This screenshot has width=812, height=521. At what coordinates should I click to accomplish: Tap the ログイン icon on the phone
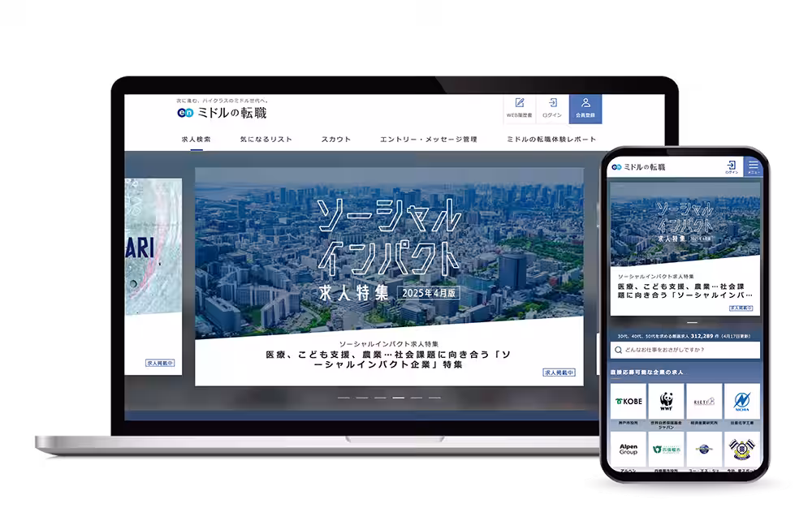pyautogui.click(x=732, y=166)
